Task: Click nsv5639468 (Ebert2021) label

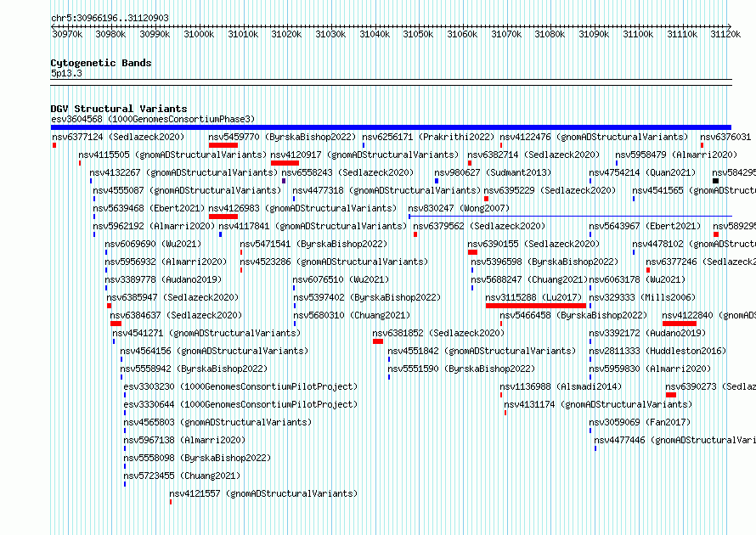Action: point(149,208)
